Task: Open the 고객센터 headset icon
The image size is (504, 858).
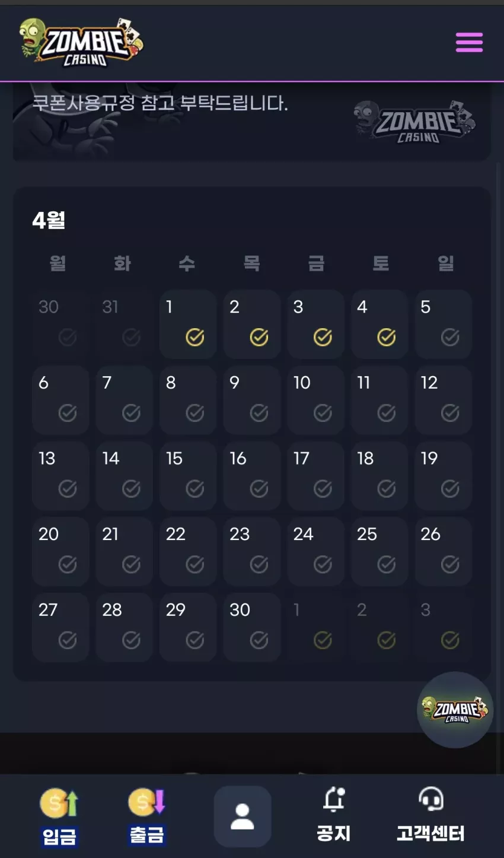Action: 431,799
